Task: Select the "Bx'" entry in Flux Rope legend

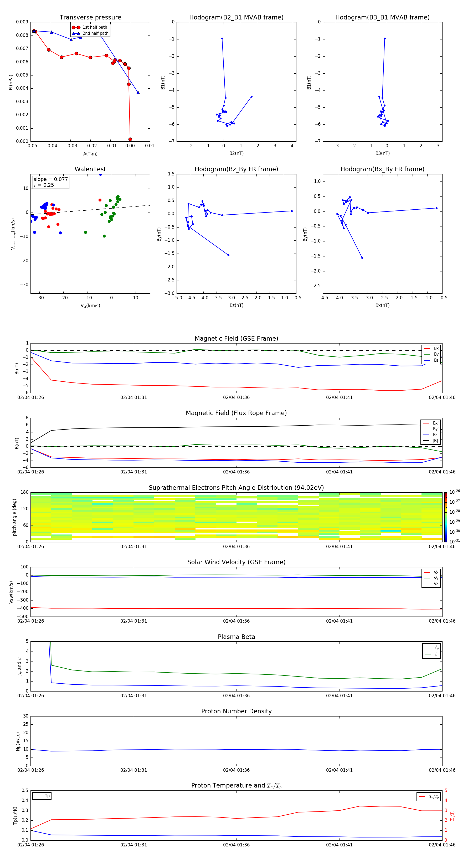Action: 431,423
